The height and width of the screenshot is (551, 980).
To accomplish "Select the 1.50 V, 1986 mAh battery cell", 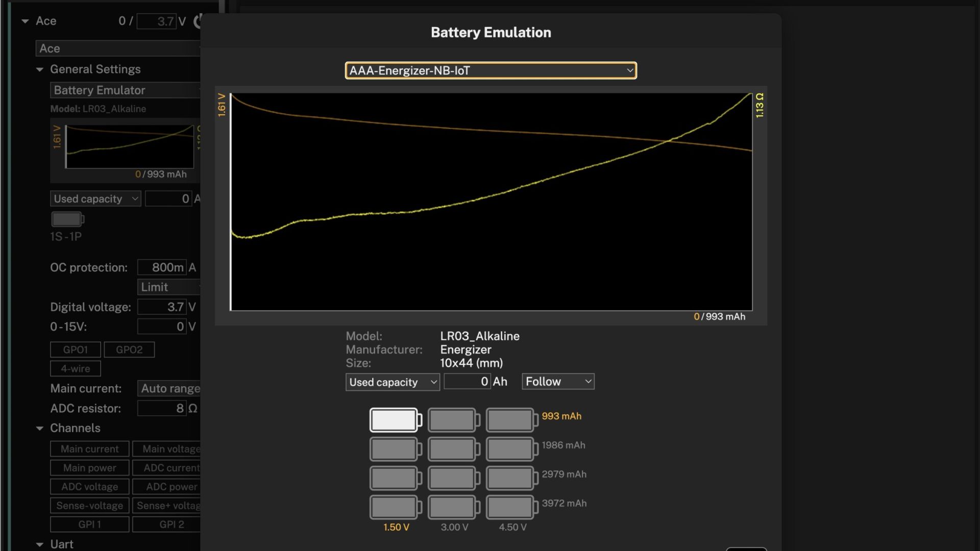I will (x=394, y=449).
